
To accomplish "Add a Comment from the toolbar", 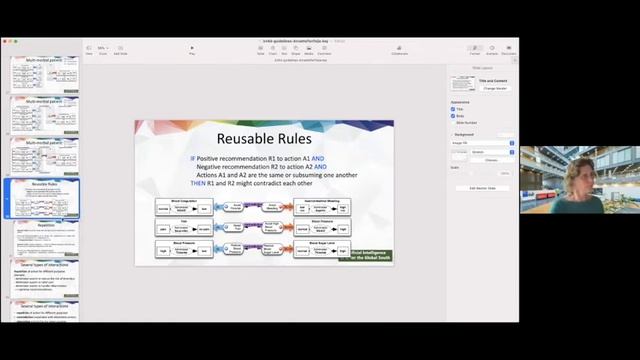I will (324, 48).
